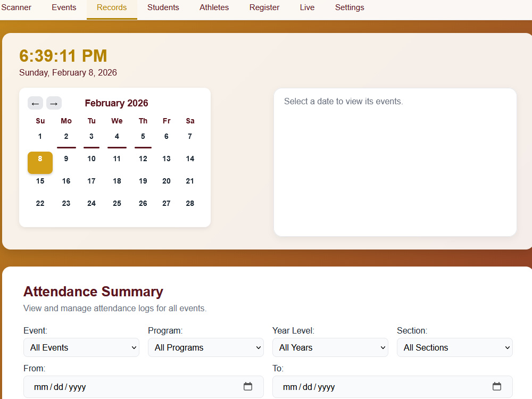This screenshot has height=399, width=532.
Task: Go to previous month with left arrow
Action: [x=35, y=104]
